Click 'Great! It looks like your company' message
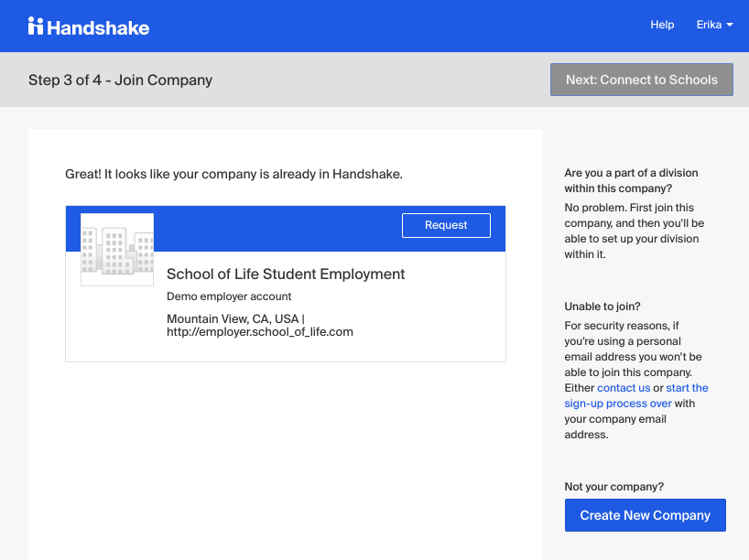Image resolution: width=749 pixels, height=560 pixels. click(234, 174)
